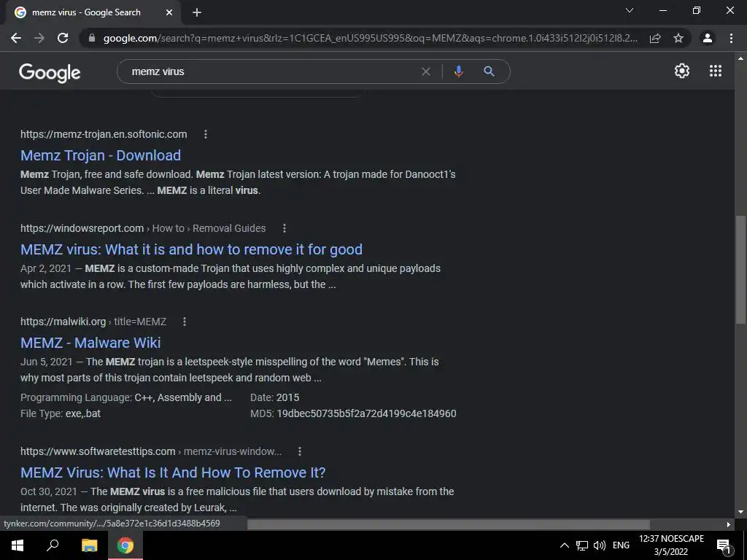Click horizontal scrollbar right arrow

[x=729, y=524]
